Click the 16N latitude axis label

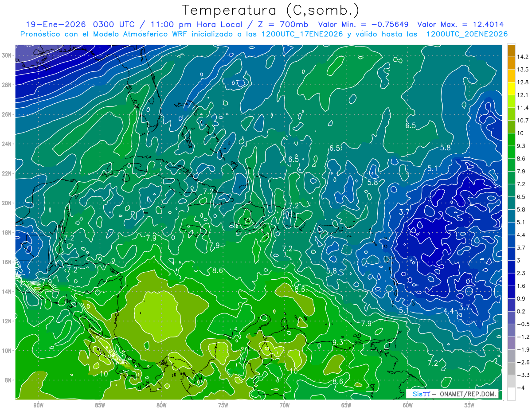click(8, 262)
